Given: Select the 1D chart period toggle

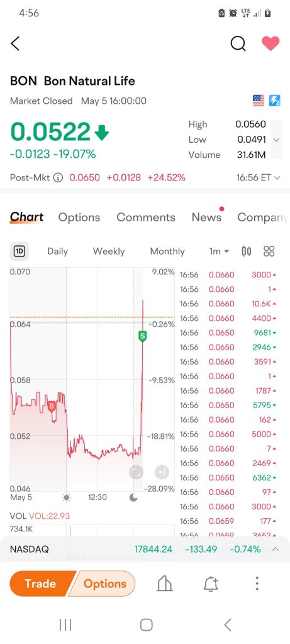Looking at the screenshot, I should (19, 252).
